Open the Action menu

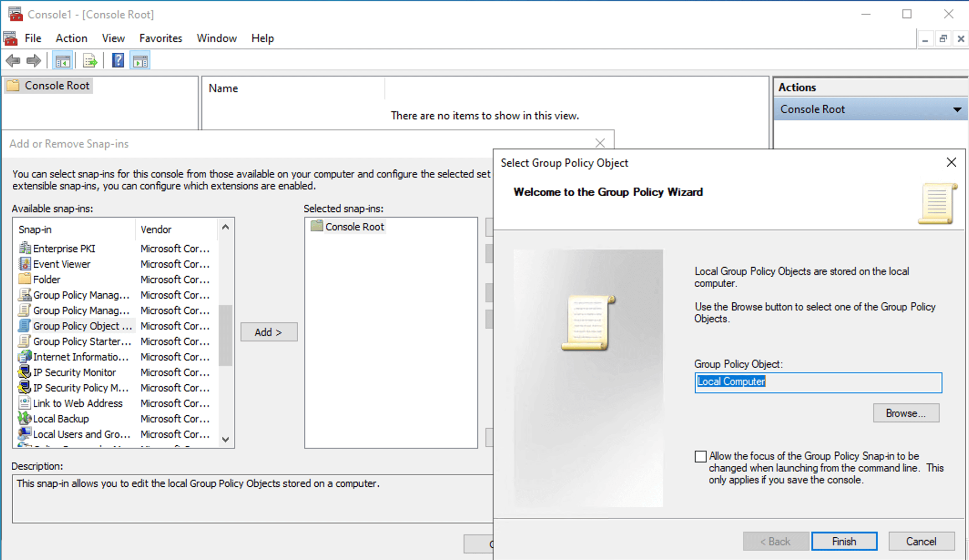pyautogui.click(x=71, y=38)
